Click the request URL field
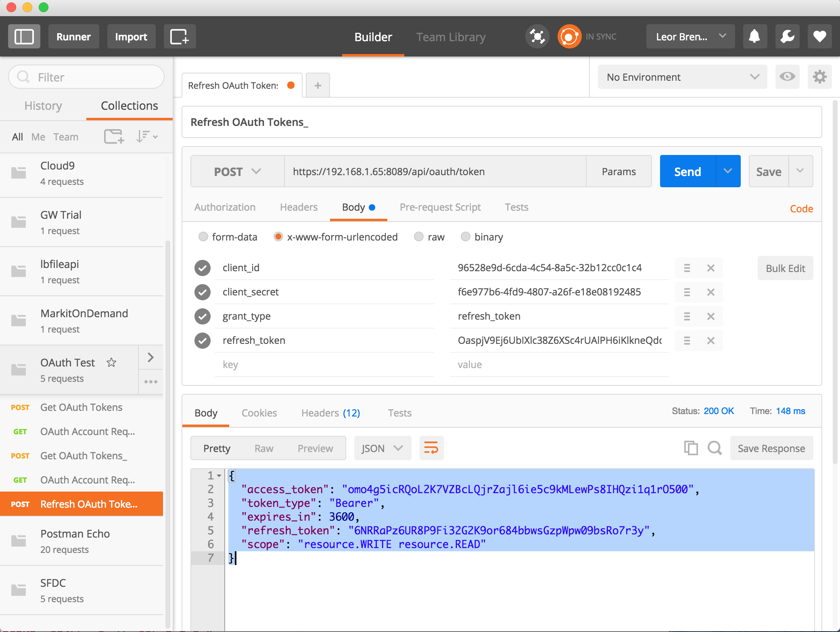The height and width of the screenshot is (632, 840). click(435, 172)
